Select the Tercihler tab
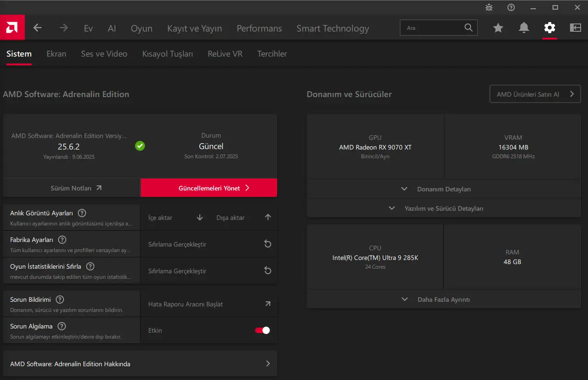The image size is (588, 380). click(x=272, y=54)
